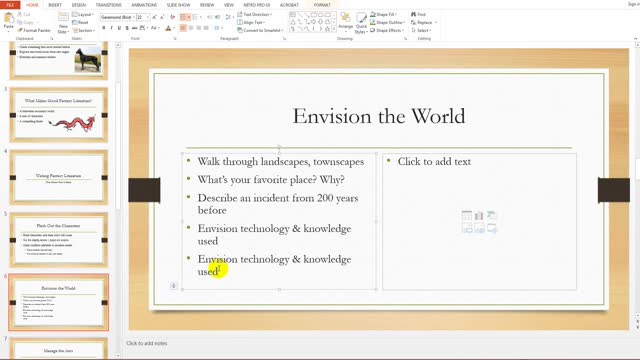Screen dimensions: 640x360
Task: Increase list indent level
Action: (x=218, y=17)
